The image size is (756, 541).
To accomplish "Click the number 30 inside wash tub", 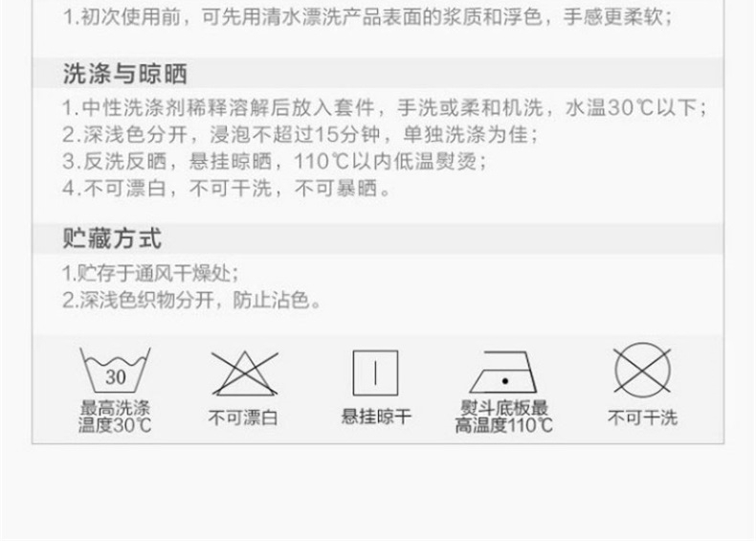I will tap(116, 377).
